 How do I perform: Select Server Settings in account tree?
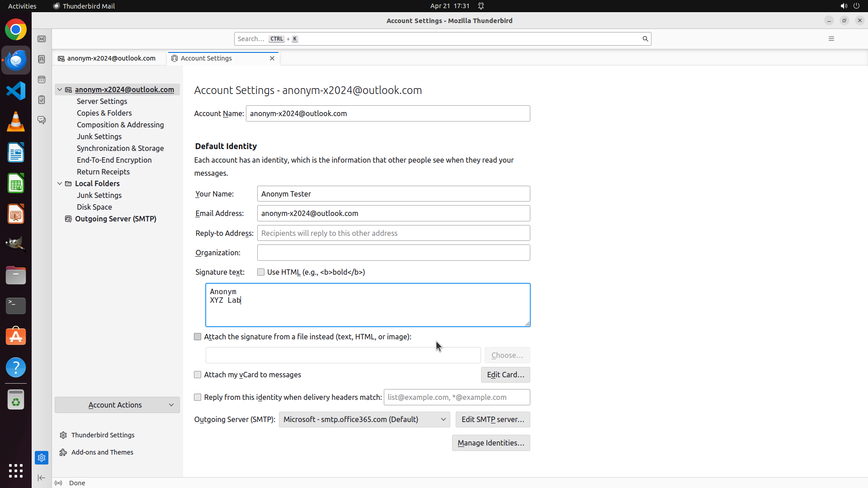point(102,101)
